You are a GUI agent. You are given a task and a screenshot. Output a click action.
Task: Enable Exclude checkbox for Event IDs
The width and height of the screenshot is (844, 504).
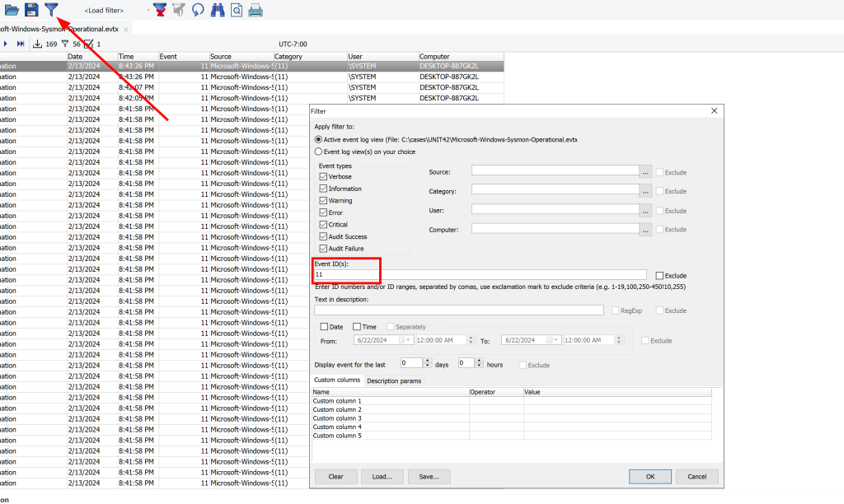[659, 275]
